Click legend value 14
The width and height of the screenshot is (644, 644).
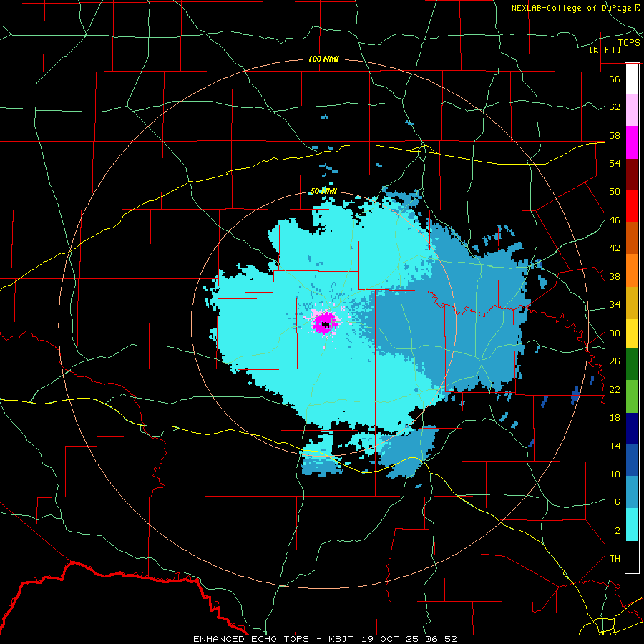point(615,446)
